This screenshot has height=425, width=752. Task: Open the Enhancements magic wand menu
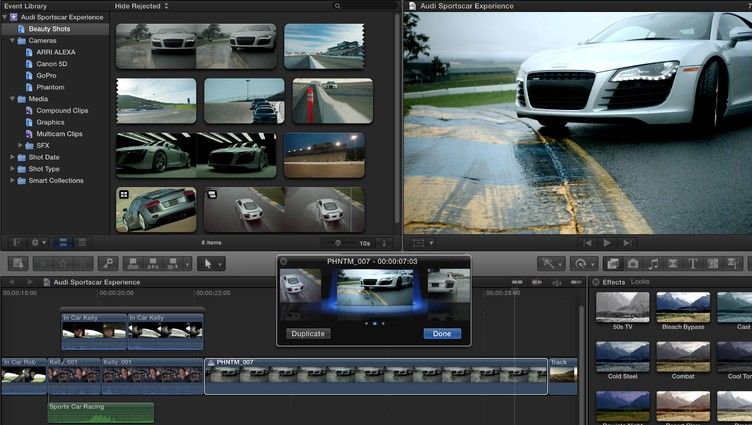551,263
